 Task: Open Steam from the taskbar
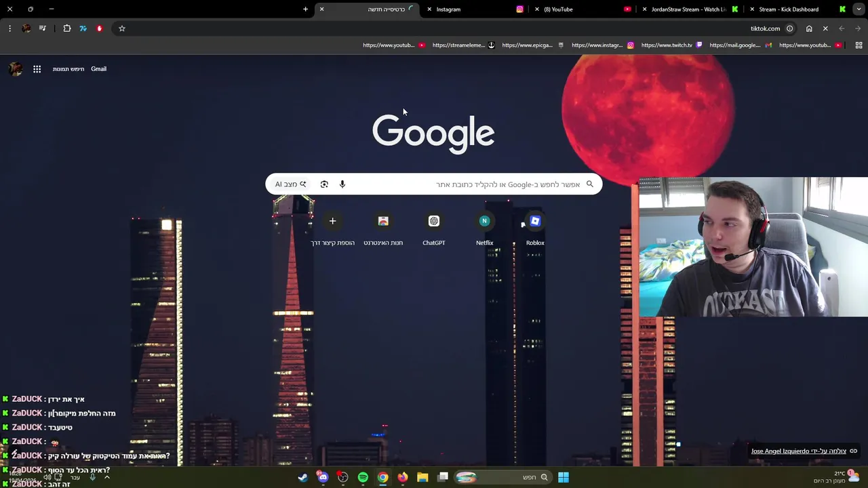[303, 477]
